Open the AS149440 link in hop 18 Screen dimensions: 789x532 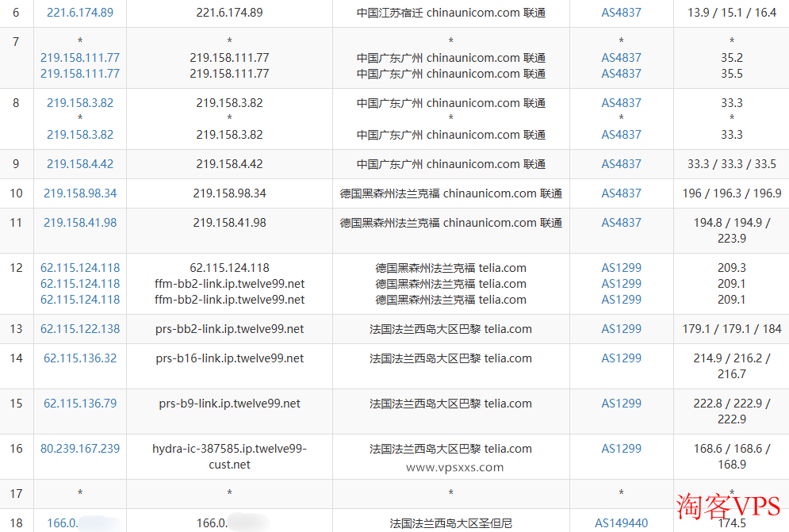tap(622, 523)
